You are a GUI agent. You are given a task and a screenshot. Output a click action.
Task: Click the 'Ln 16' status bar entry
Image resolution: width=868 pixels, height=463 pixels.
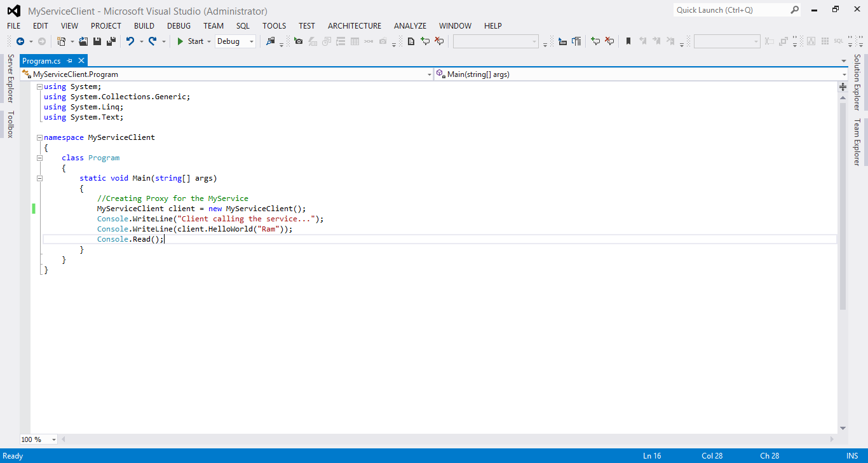[652, 456]
